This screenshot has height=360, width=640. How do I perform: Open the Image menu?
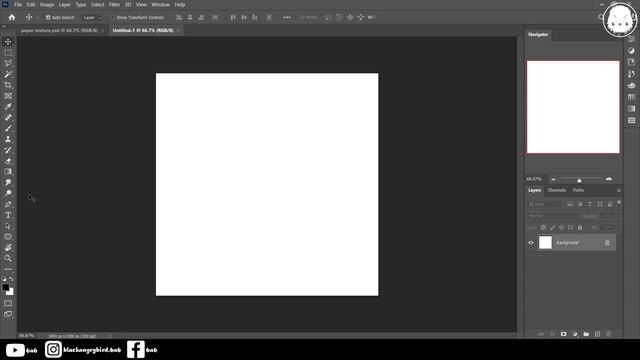[47, 5]
